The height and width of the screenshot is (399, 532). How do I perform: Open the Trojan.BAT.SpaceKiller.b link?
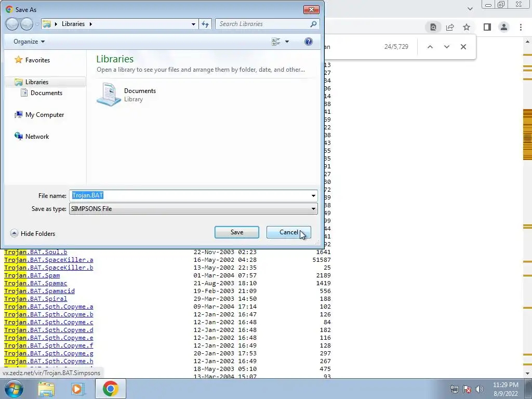click(x=48, y=268)
